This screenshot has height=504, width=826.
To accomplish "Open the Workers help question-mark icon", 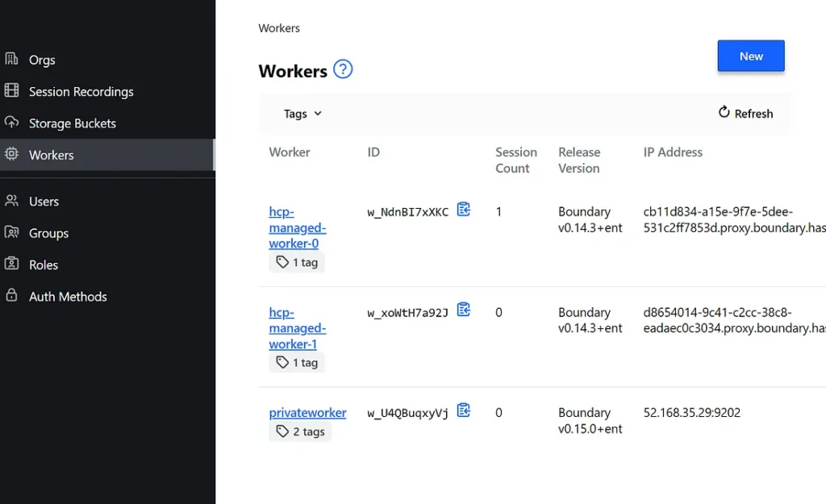I will point(343,69).
